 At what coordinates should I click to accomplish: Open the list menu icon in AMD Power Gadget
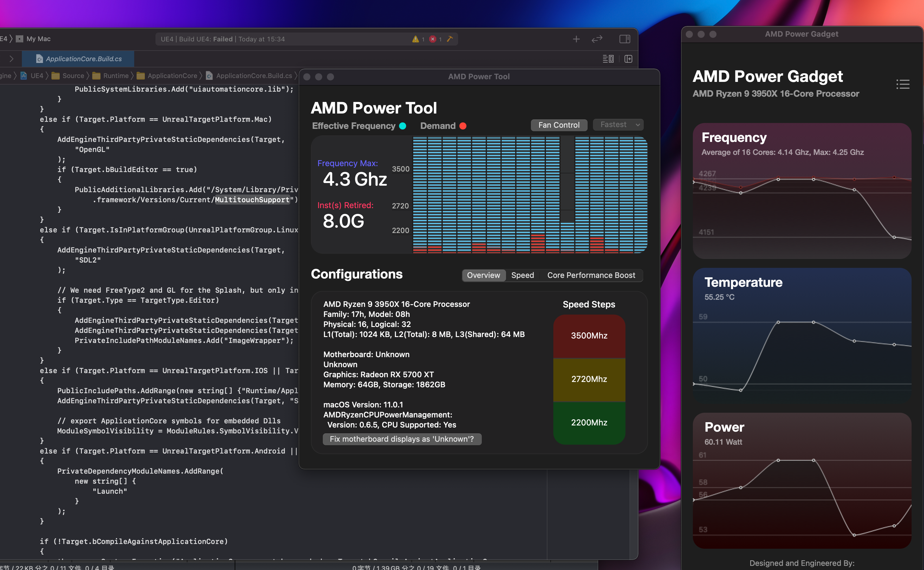click(903, 84)
